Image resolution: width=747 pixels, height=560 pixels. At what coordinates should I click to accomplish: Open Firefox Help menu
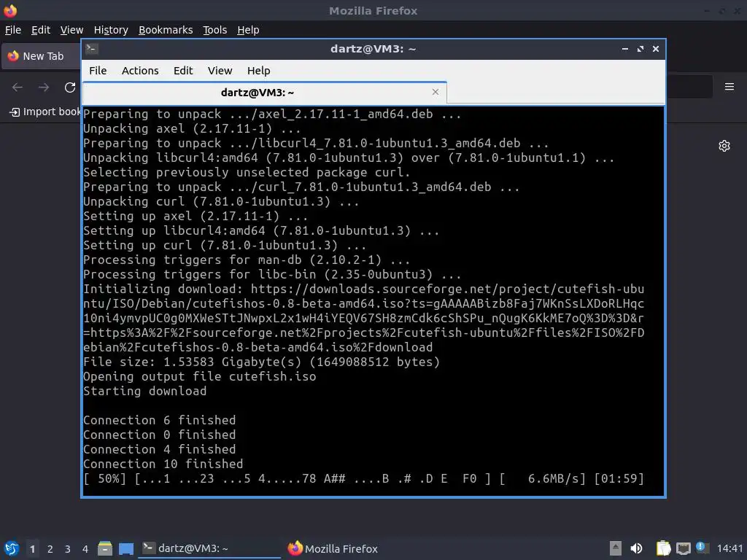click(x=248, y=30)
